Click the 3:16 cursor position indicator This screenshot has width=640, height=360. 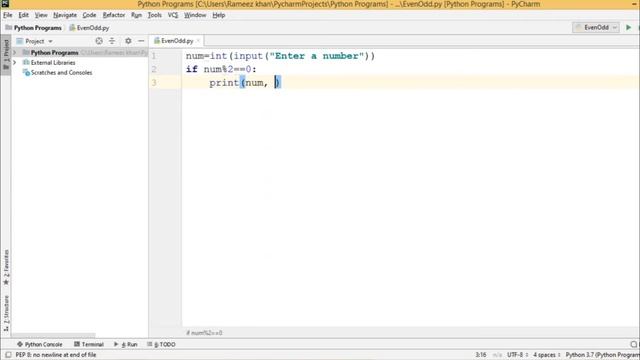[x=480, y=355]
